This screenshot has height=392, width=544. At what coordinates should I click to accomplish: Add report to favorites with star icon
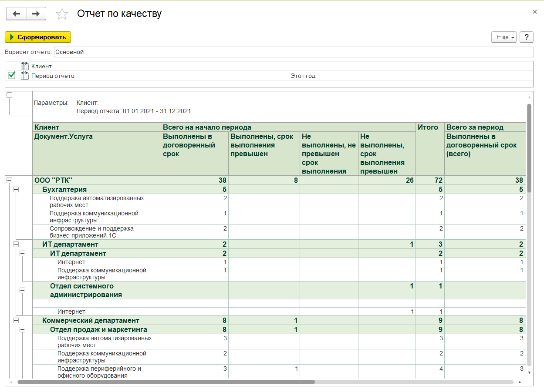point(62,14)
